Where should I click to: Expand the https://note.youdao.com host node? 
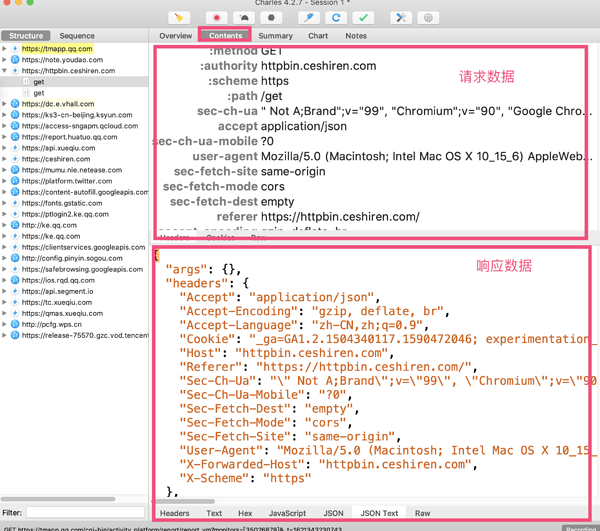pyautogui.click(x=5, y=60)
